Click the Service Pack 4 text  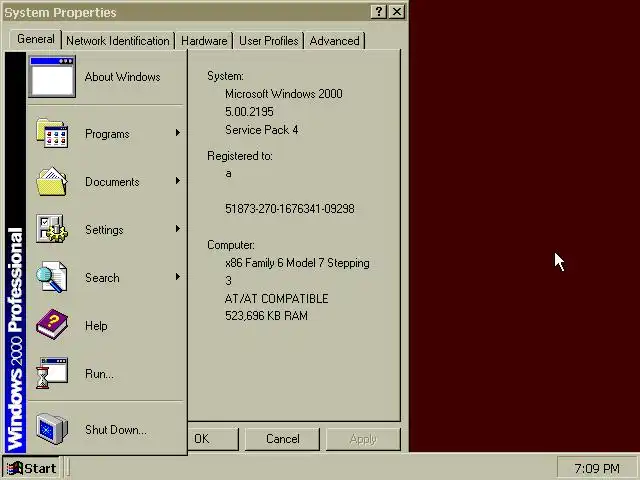click(262, 130)
